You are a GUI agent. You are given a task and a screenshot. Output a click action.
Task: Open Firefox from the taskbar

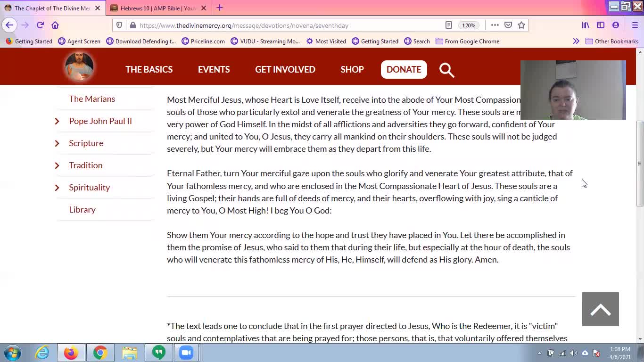point(71,353)
